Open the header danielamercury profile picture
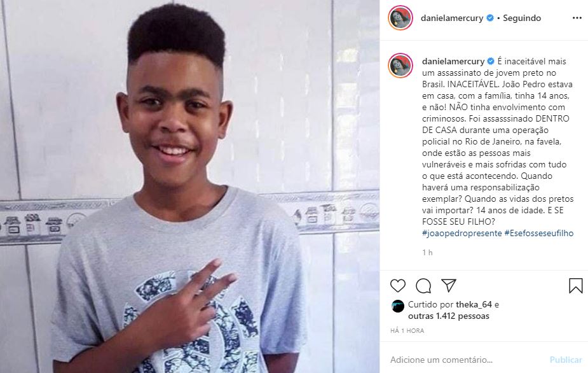The image size is (588, 373). point(400,18)
